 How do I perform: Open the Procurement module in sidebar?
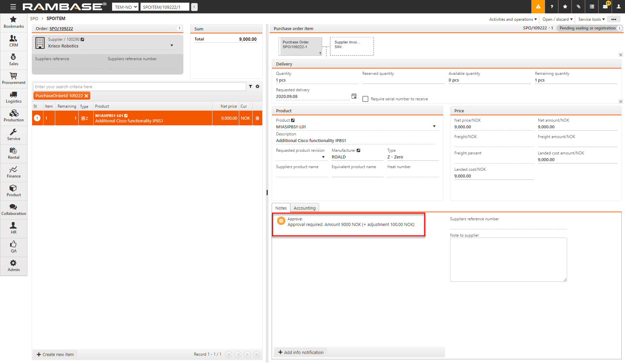tap(13, 79)
